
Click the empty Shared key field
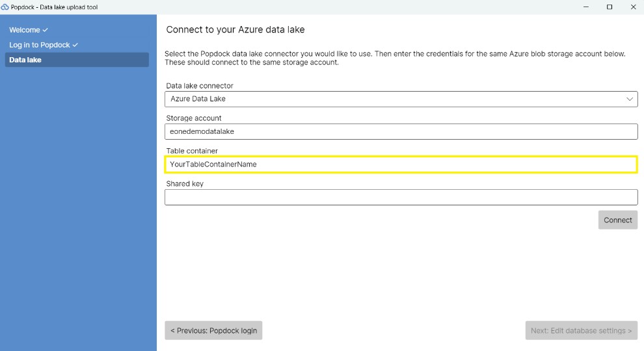pos(401,197)
